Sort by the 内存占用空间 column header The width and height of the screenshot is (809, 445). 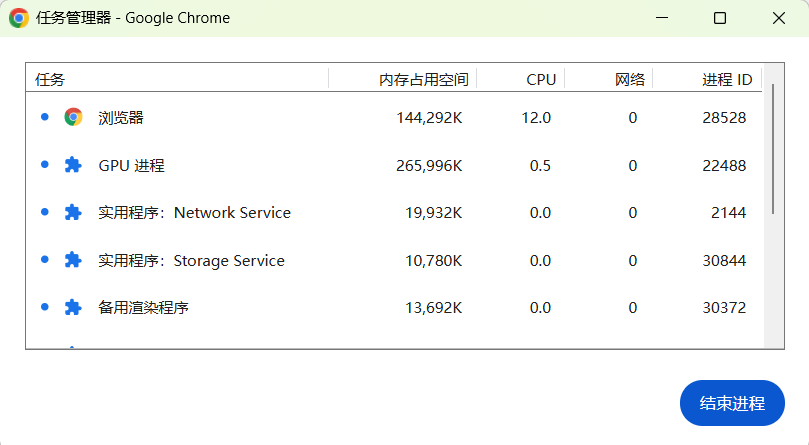click(x=424, y=79)
